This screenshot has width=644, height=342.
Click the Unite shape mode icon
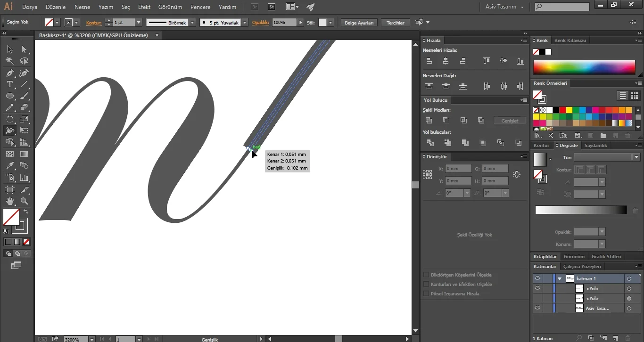(429, 121)
